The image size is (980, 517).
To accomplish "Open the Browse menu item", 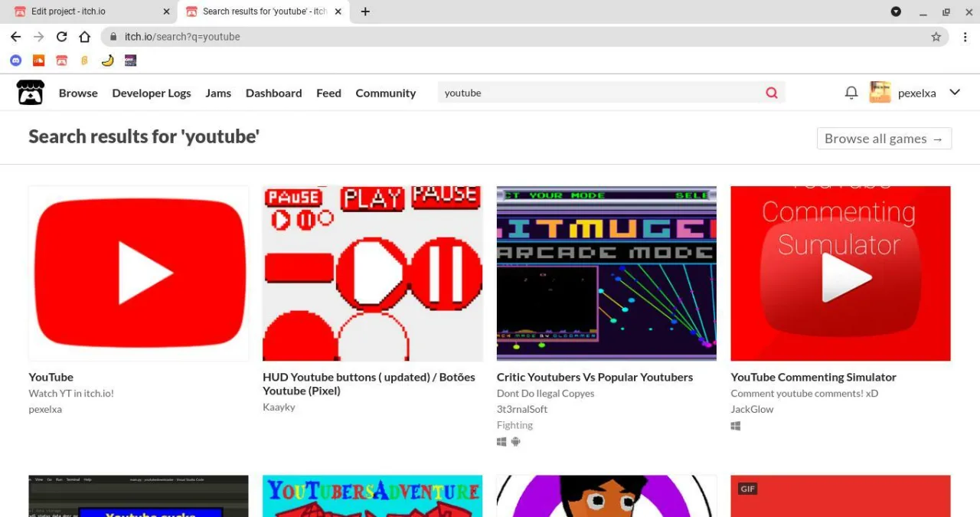I will (x=78, y=93).
